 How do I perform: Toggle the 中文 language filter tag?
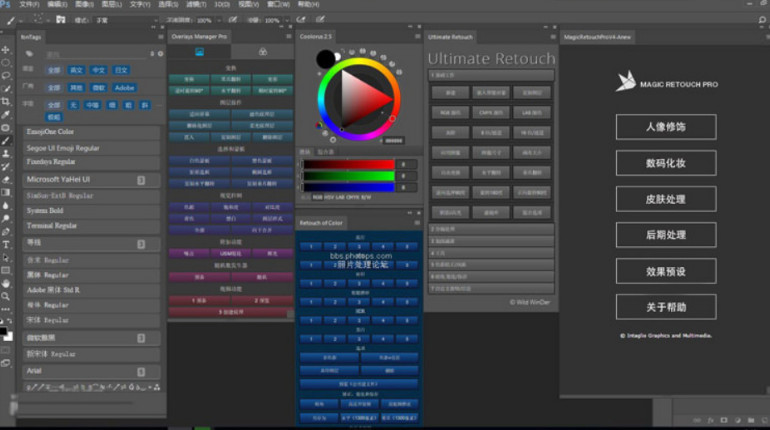click(x=98, y=71)
